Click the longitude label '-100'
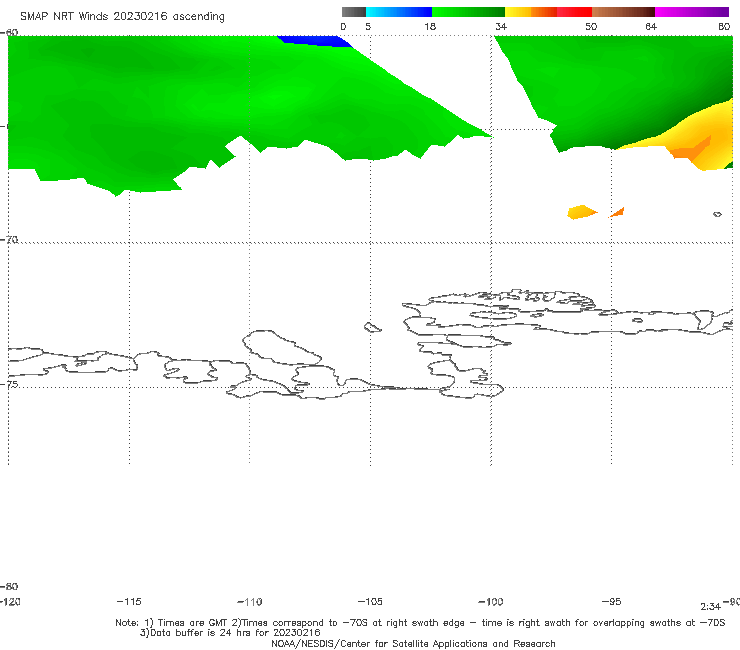This screenshot has width=740, height=650. 491,602
